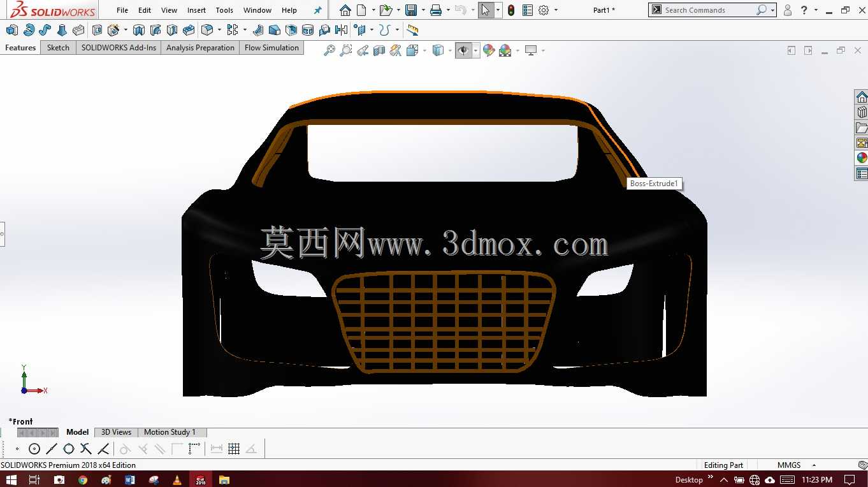This screenshot has height=487, width=868.
Task: Toggle the intersection snap icon
Action: click(x=85, y=449)
